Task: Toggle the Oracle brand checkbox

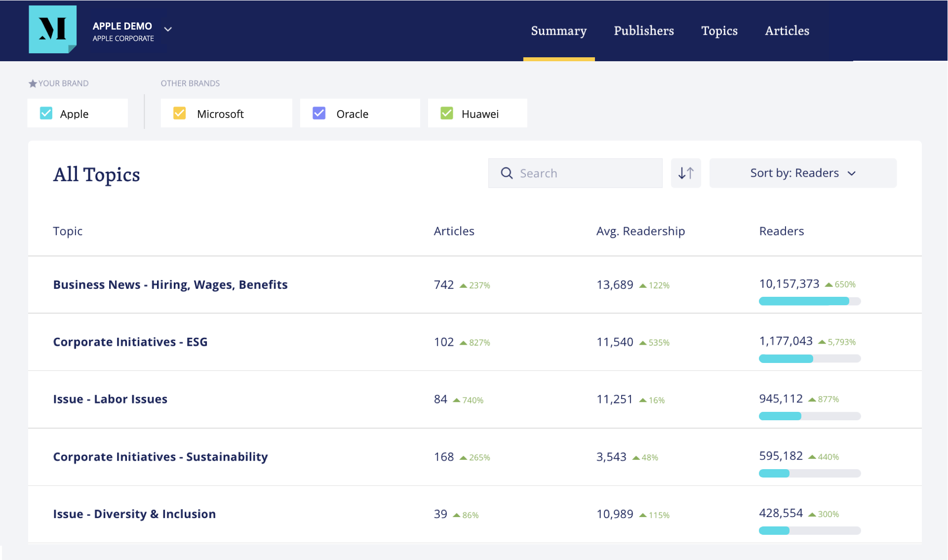Action: pos(319,114)
